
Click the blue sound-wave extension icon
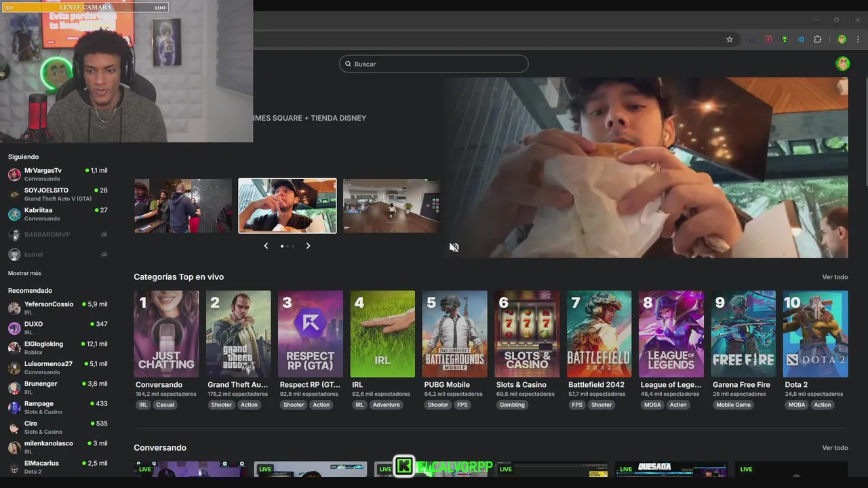tap(801, 39)
